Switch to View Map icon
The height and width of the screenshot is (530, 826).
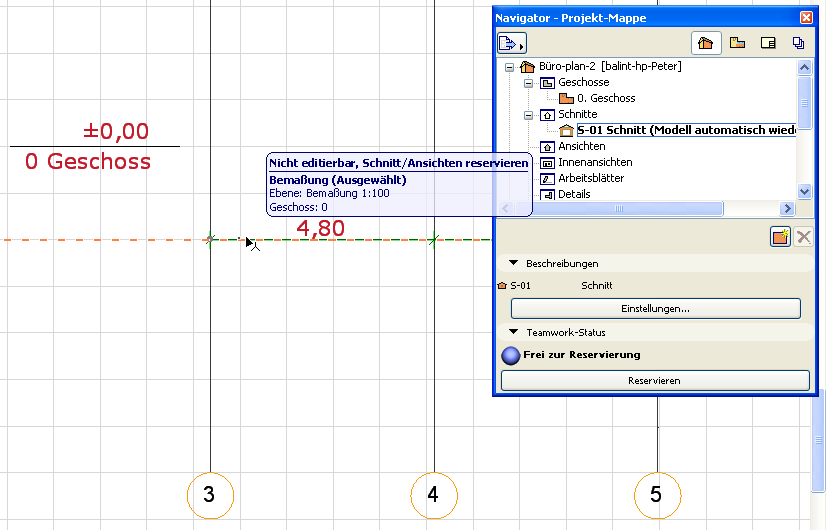tap(737, 43)
